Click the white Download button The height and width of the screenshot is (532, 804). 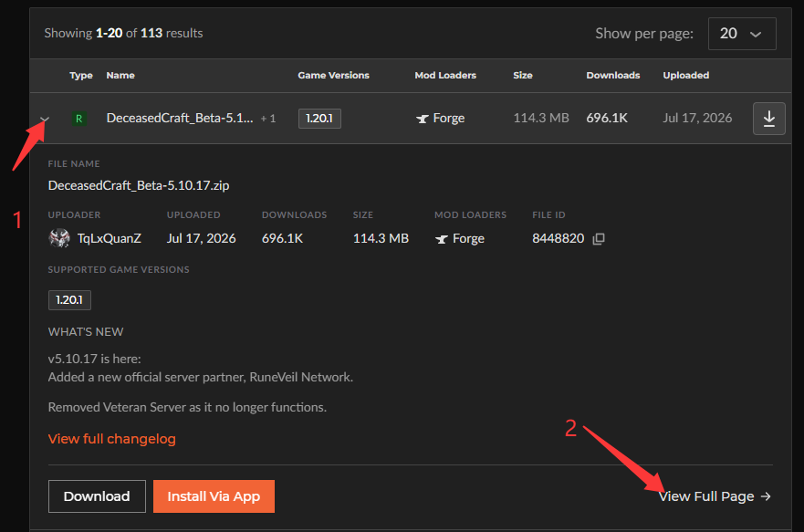[97, 496]
